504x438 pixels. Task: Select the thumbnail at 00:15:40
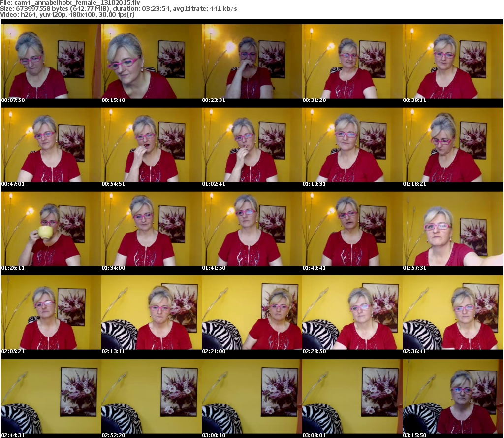152,61
